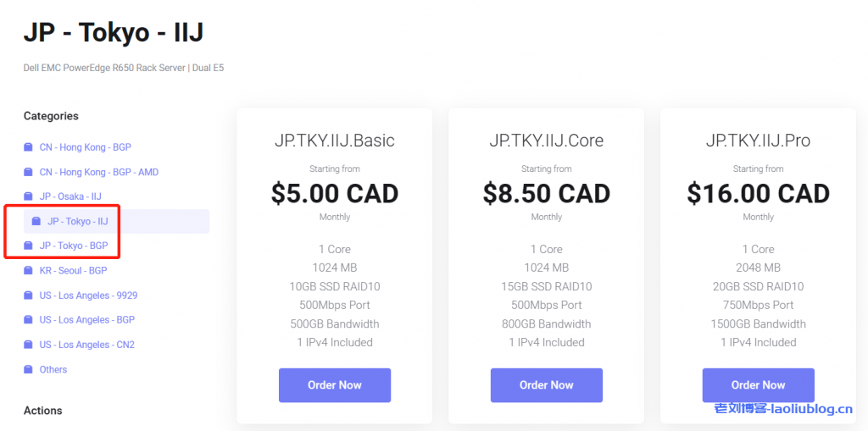868x431 pixels.
Task: Order the JP.TKY.IIJ.Core plan
Action: pyautogui.click(x=547, y=385)
